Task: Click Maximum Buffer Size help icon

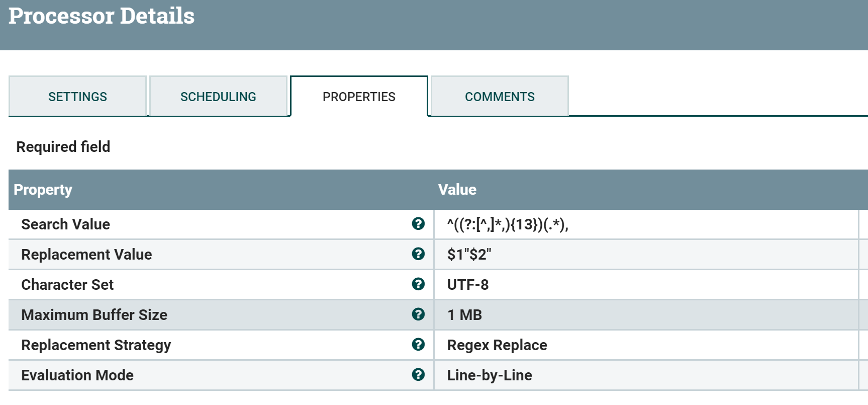Action: point(418,314)
